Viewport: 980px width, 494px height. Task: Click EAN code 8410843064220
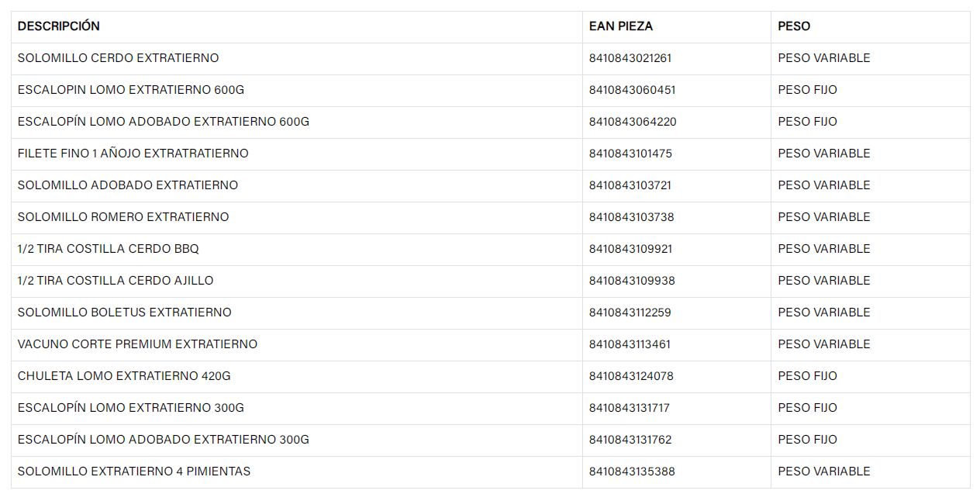pyautogui.click(x=633, y=122)
